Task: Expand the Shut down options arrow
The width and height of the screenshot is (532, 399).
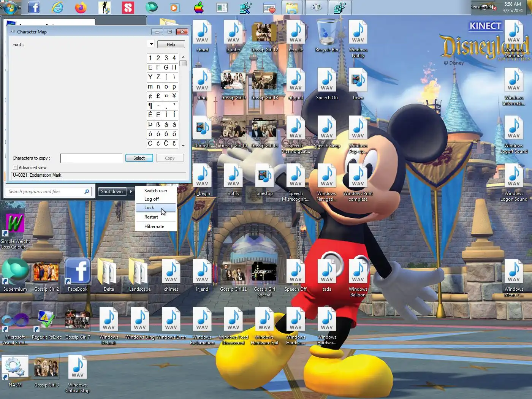Action: pos(131,192)
